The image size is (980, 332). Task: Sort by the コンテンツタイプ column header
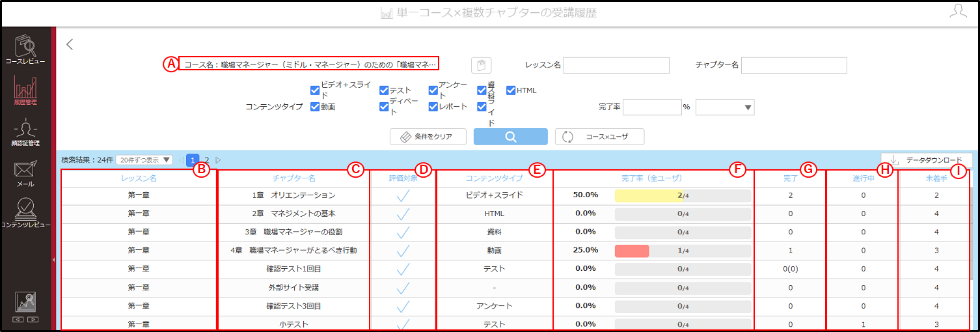(494, 178)
